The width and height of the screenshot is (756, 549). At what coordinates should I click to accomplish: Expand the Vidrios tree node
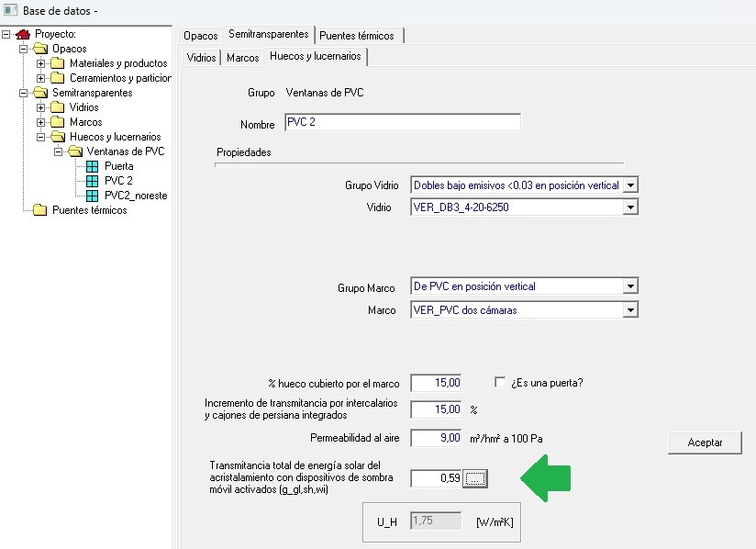[40, 107]
